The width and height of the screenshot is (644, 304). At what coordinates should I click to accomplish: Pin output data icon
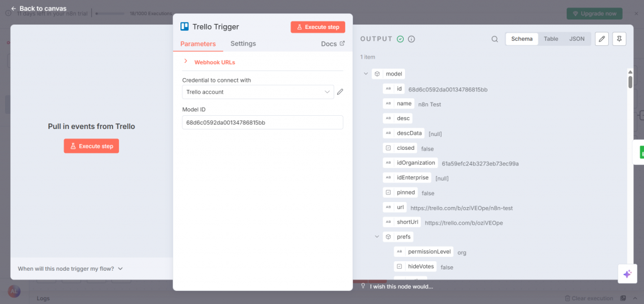pos(619,39)
